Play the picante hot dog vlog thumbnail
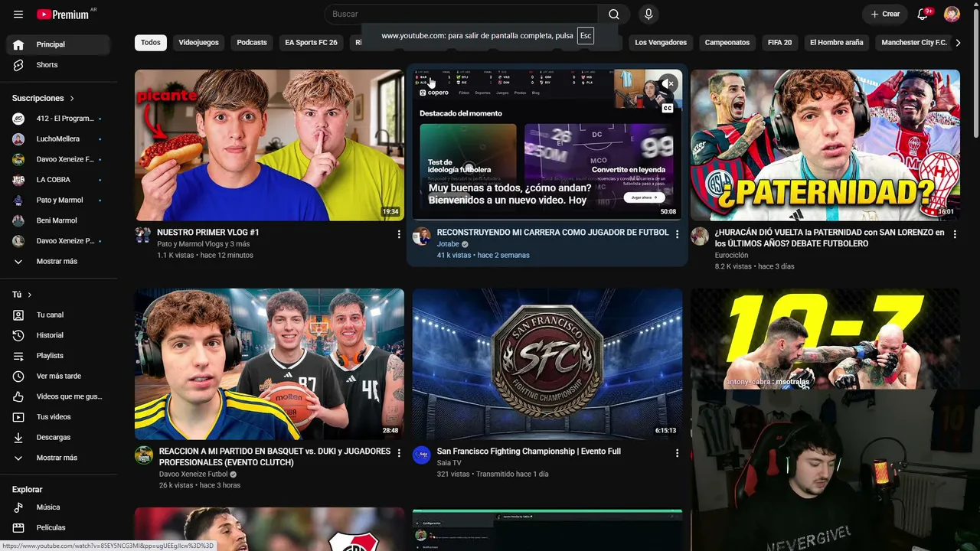The height and width of the screenshot is (551, 980). tap(269, 145)
